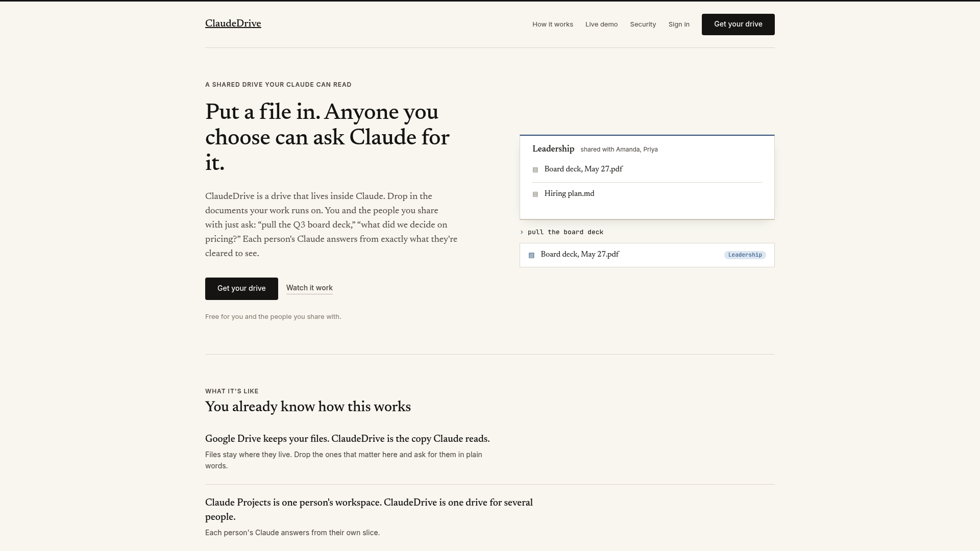Click the Board deck PDF file icon
The width and height of the screenshot is (980, 551).
535,170
